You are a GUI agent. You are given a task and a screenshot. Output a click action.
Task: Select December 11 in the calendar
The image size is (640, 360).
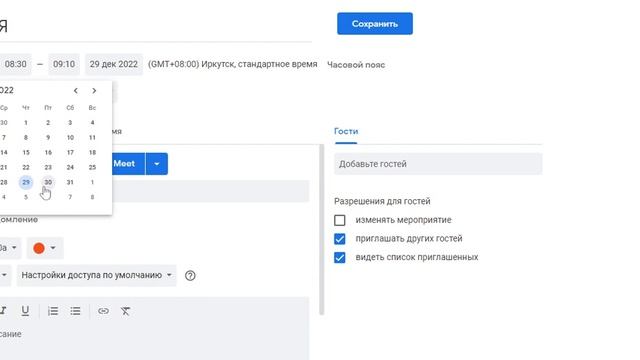click(x=92, y=138)
